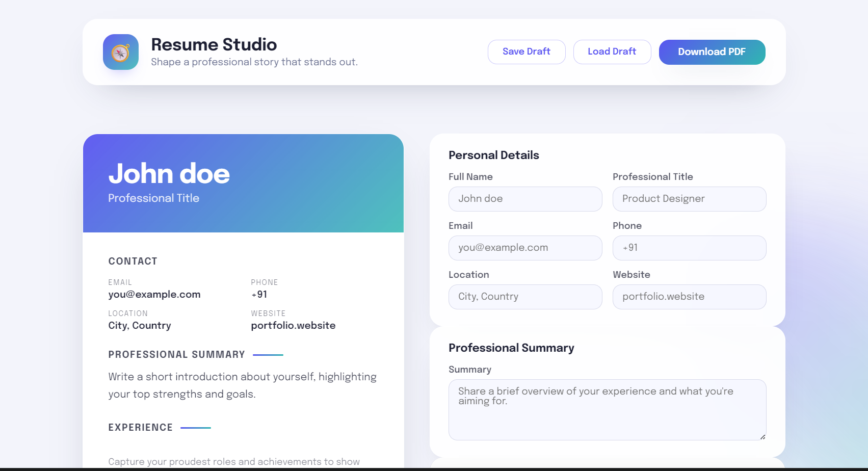Screen dimensions: 868x471
Task: Click the Resume Studio header title
Action: coord(214,45)
